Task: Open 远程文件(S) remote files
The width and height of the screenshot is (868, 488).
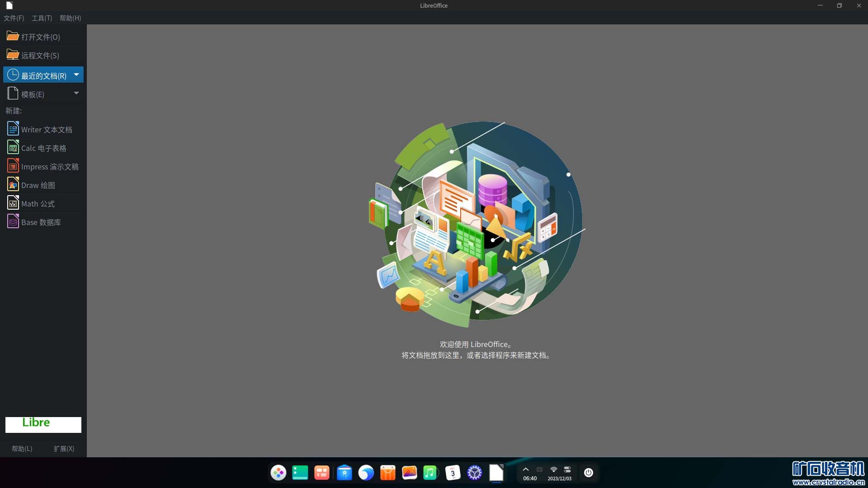Action: (40, 55)
